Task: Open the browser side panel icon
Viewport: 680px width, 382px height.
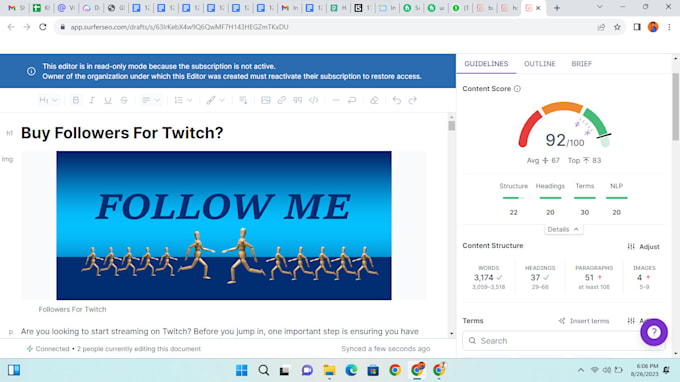Action: pos(637,27)
